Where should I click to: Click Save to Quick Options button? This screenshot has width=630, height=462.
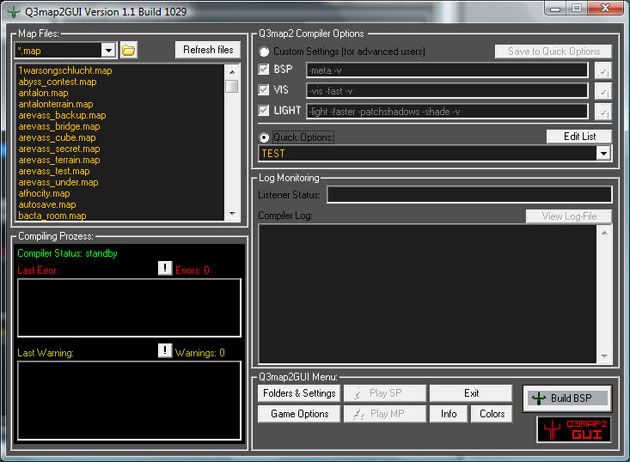click(x=553, y=51)
